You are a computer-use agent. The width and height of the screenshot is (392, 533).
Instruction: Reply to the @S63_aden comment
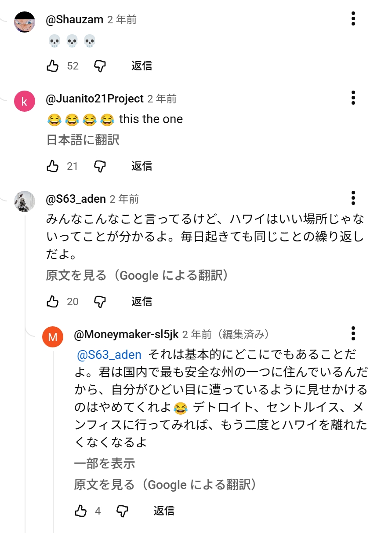coord(142,302)
